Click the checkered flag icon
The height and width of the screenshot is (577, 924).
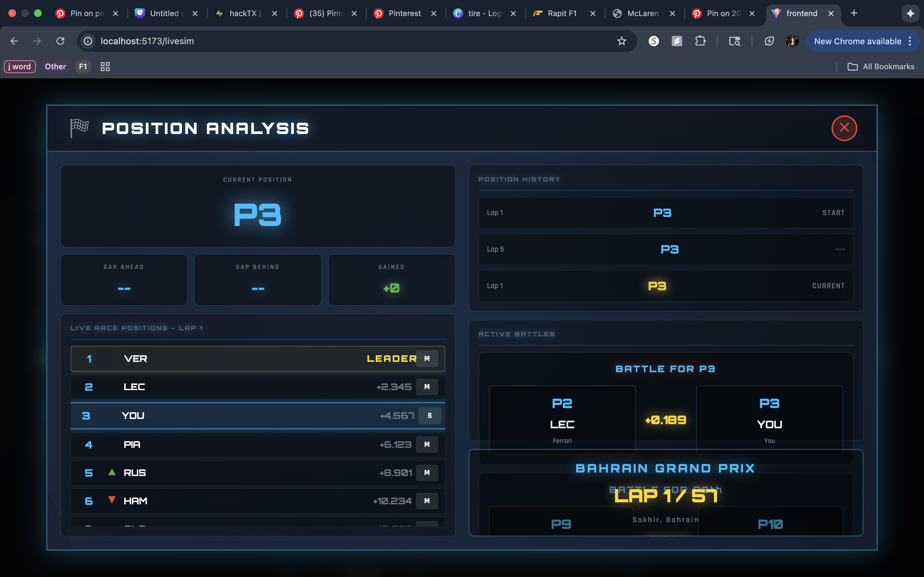pyautogui.click(x=80, y=128)
